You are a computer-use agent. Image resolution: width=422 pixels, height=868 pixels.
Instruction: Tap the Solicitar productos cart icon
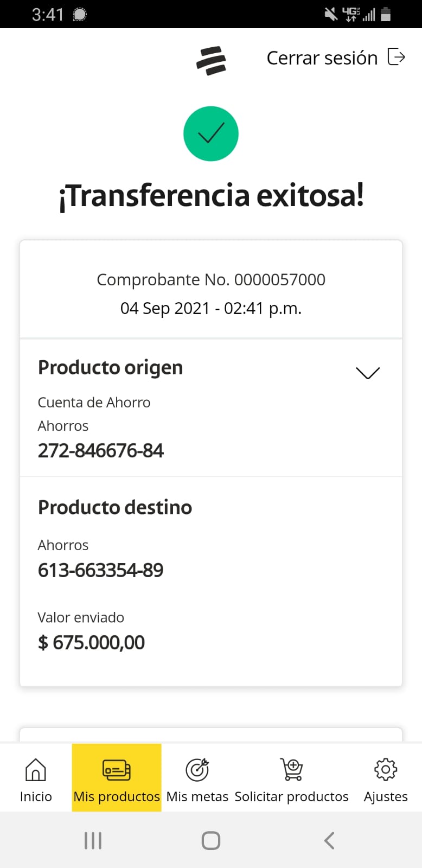coord(292,769)
